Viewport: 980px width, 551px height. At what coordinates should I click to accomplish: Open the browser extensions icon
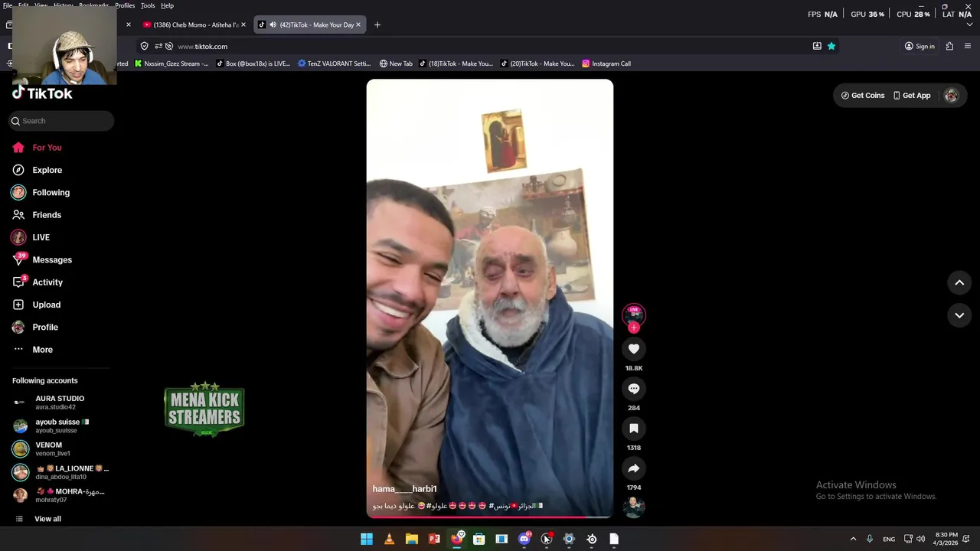point(949,46)
